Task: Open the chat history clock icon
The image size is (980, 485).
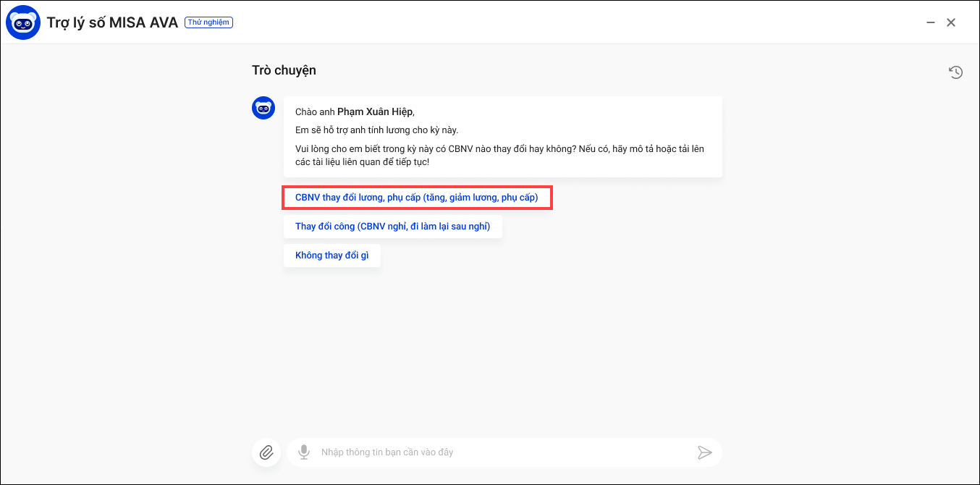Action: [x=955, y=72]
